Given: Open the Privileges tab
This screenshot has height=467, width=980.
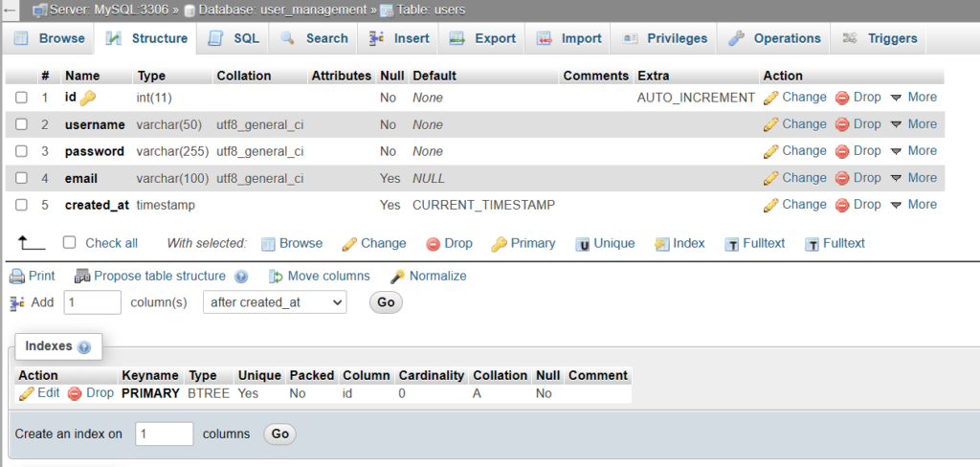Looking at the screenshot, I should point(665,38).
